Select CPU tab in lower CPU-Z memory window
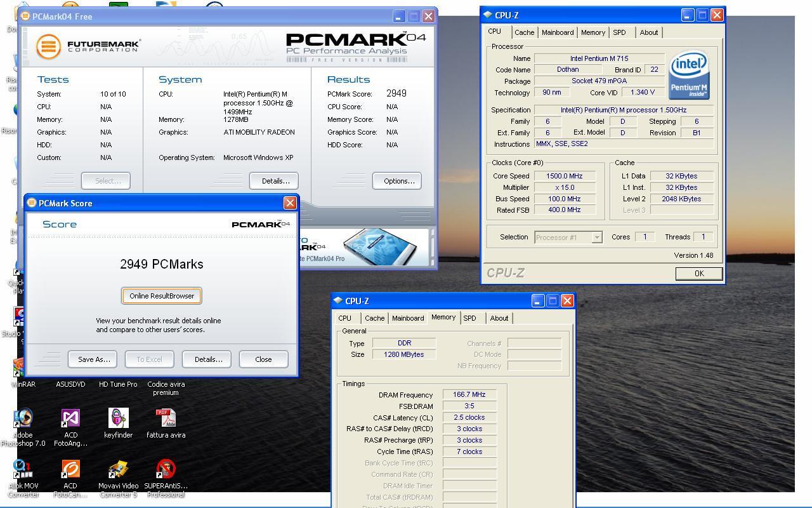This screenshot has width=812, height=508. pyautogui.click(x=345, y=318)
